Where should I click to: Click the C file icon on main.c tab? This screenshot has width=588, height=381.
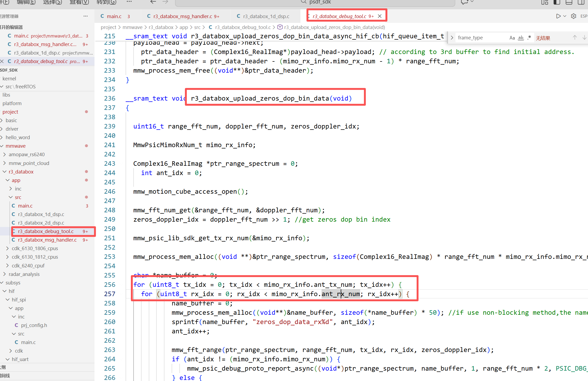102,16
